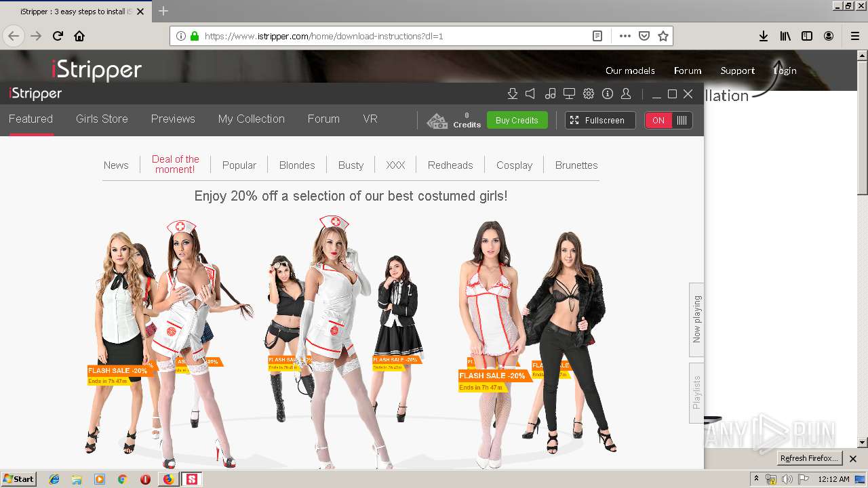Viewport: 868px width, 488px height.
Task: Click the Firefox forward arrow
Action: [36, 36]
